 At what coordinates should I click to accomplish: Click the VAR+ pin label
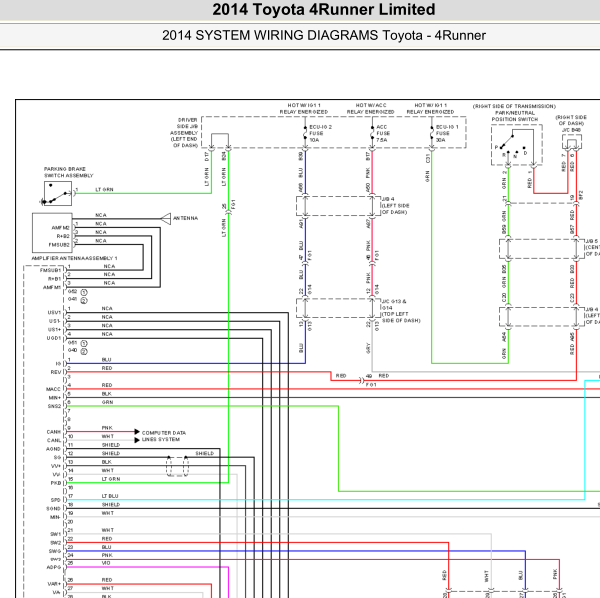(54, 584)
